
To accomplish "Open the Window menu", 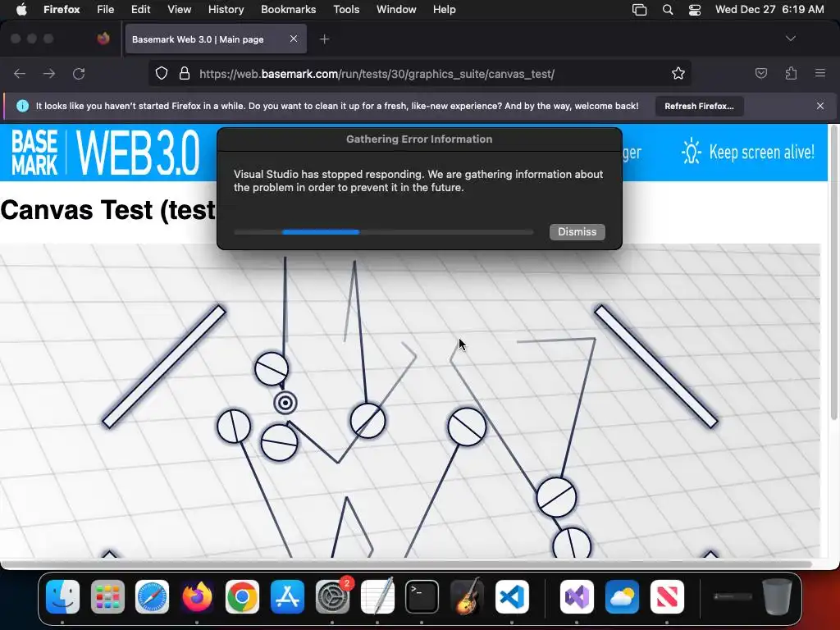I will [396, 9].
